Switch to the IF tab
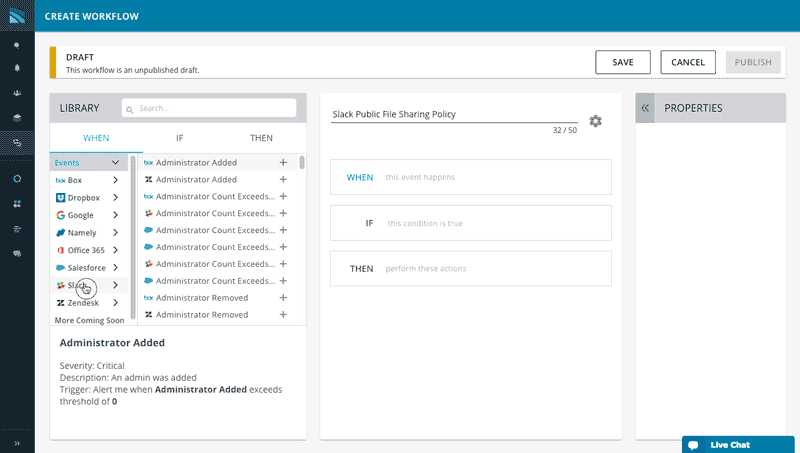This screenshot has height=453, width=800. (x=180, y=138)
